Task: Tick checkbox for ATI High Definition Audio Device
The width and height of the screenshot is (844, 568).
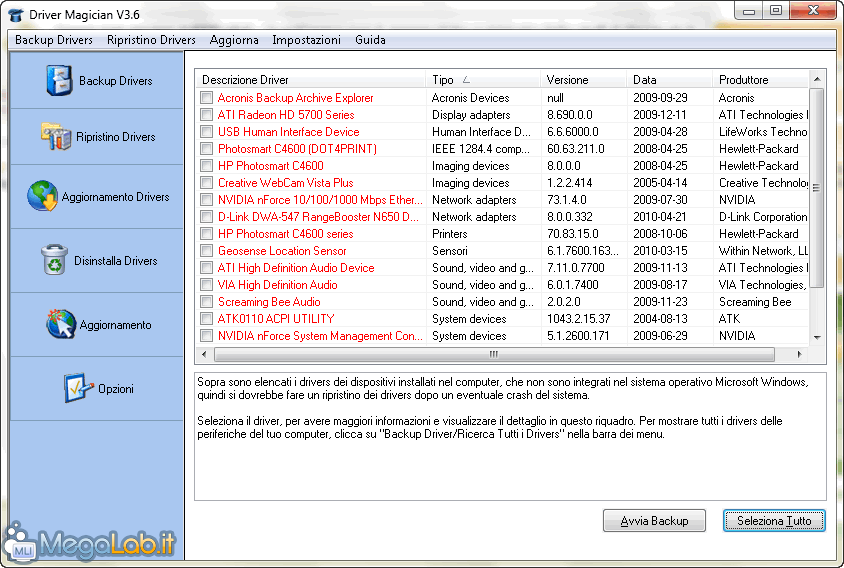Action: (206, 268)
